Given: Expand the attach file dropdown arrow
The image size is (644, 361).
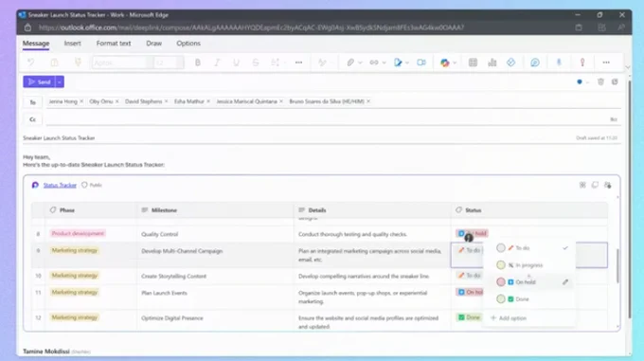Looking at the screenshot, I should [x=360, y=63].
